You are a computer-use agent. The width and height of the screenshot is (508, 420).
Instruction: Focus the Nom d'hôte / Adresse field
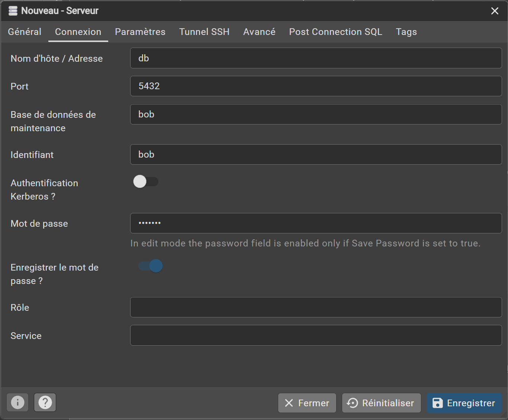pyautogui.click(x=316, y=58)
